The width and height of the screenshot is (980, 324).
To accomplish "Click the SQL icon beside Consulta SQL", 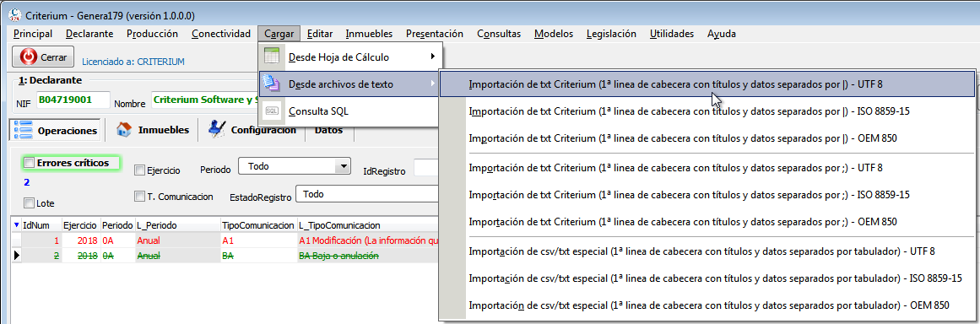I will (x=272, y=111).
